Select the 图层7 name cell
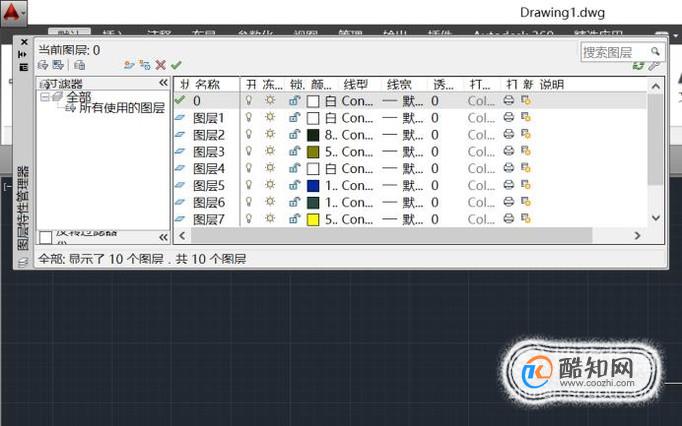Image resolution: width=682 pixels, height=426 pixels. point(209,219)
